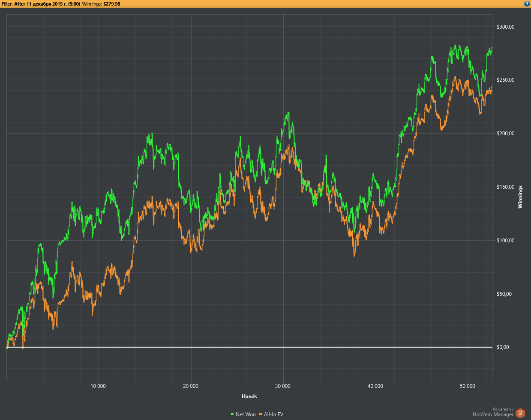Toggle the All-In EV series legend label
Screen dimensions: 531x420
click(x=273, y=414)
